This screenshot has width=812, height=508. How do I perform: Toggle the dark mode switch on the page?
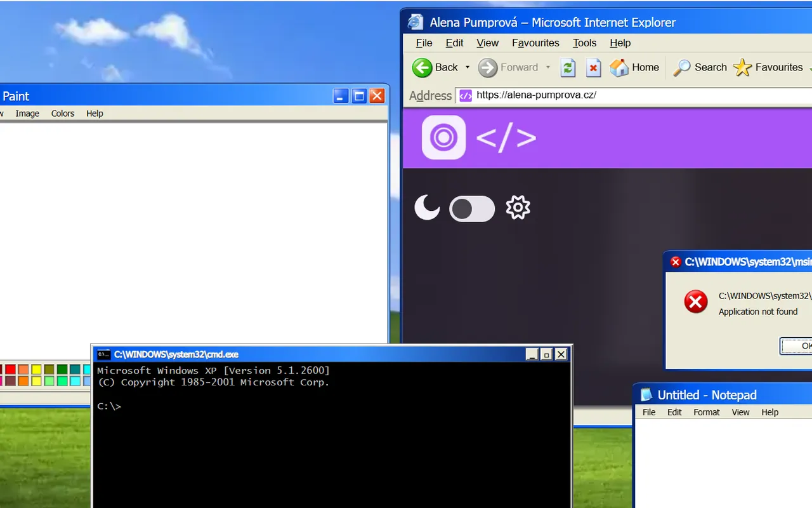tap(472, 209)
